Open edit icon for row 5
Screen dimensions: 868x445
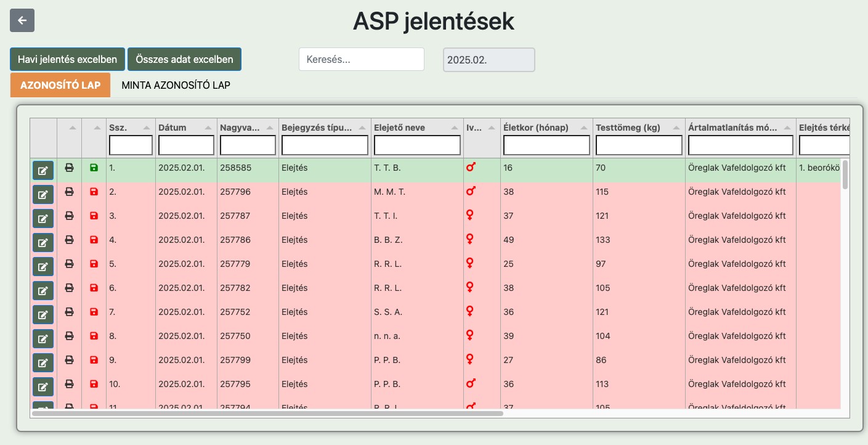pyautogui.click(x=43, y=267)
